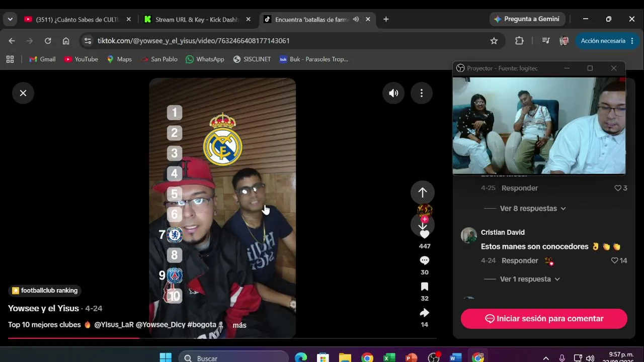Open the @Yowsee_Dicy mention
The width and height of the screenshot is (644, 362).
point(160,325)
